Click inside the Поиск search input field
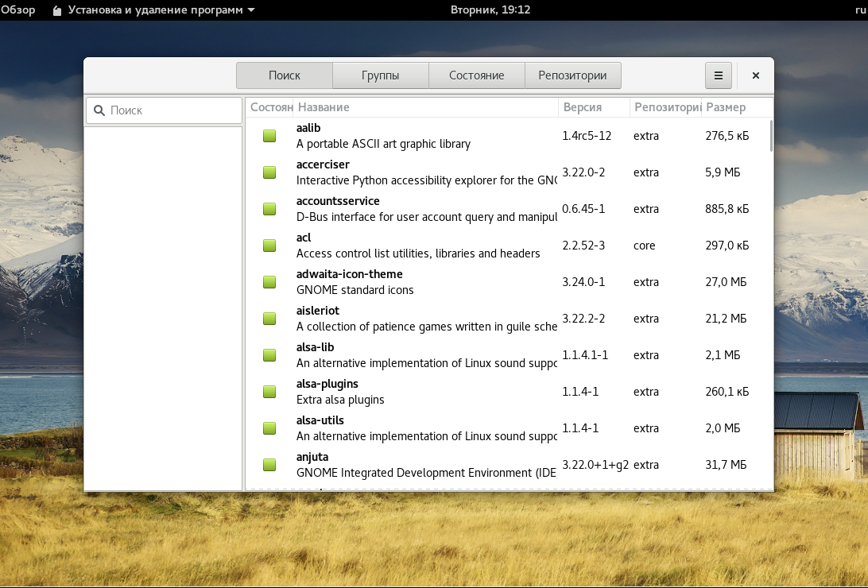Screen dimensions: 868x588 167,110
